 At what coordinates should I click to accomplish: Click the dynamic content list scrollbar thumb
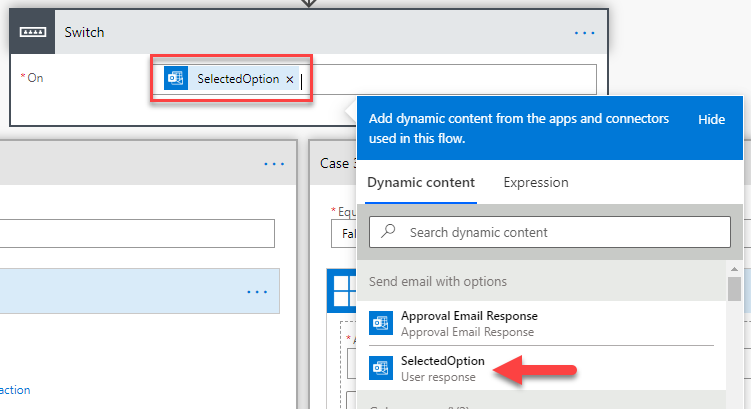(734, 289)
